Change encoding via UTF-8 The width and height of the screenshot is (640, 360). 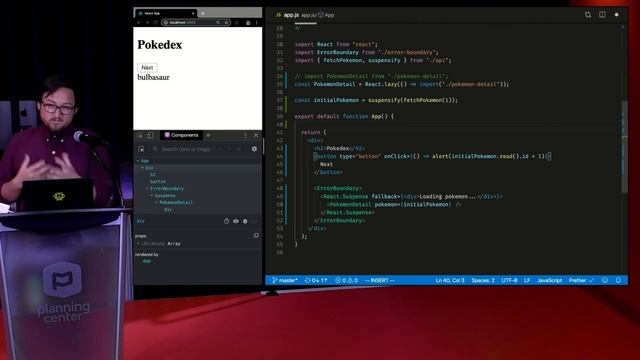(x=509, y=280)
